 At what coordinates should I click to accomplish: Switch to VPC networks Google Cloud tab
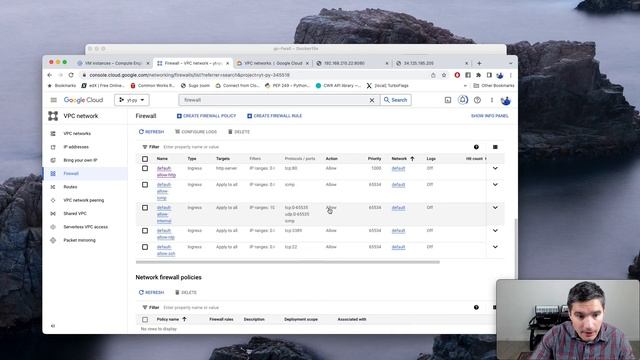(x=273, y=63)
